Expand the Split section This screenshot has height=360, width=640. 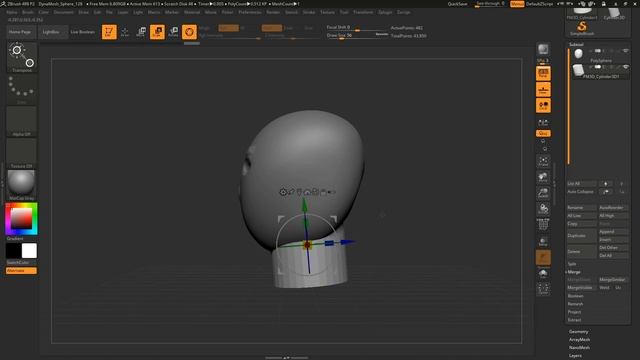pos(572,264)
